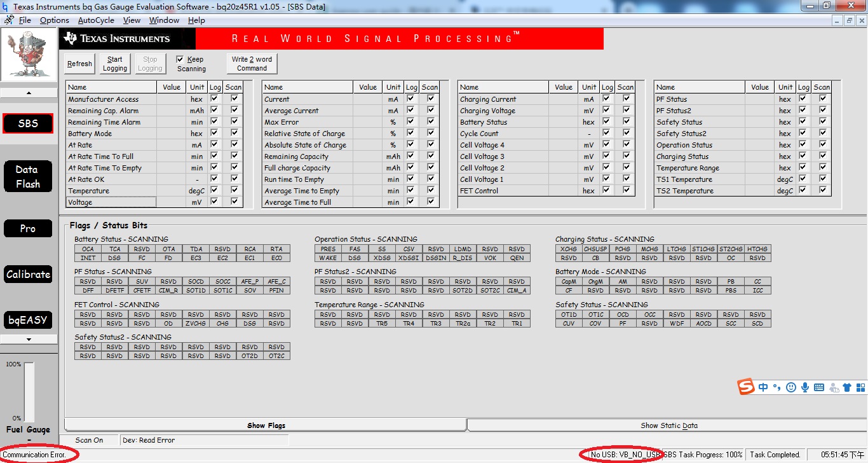This screenshot has width=868, height=463.
Task: Switch to the Show Flags tab
Action: point(266,425)
